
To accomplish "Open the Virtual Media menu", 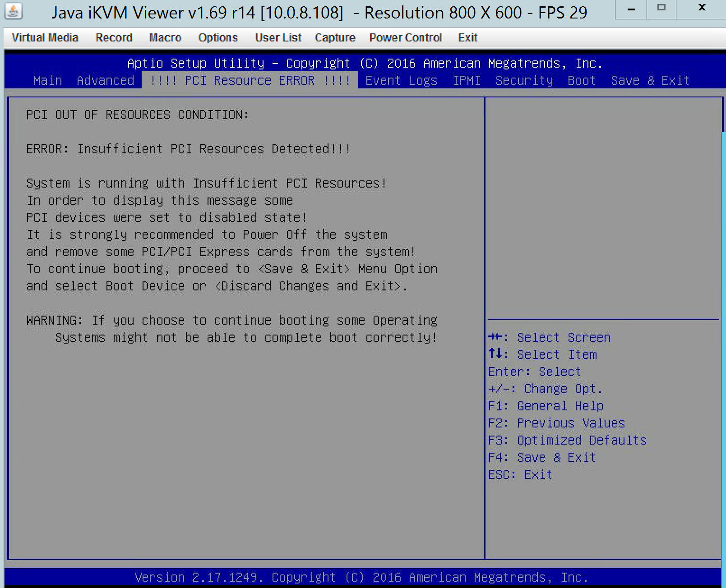I will [x=45, y=37].
